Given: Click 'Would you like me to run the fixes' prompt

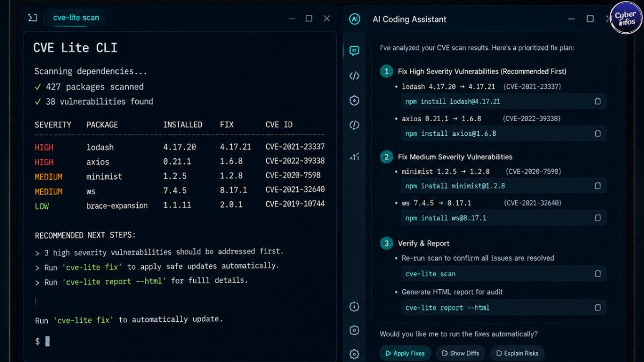Looking at the screenshot, I should pos(459,334).
